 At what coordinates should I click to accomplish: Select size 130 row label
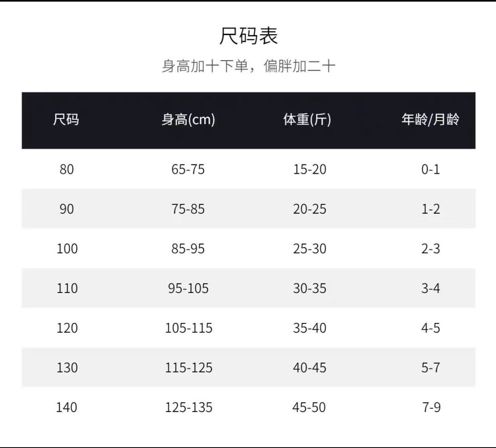click(x=67, y=367)
